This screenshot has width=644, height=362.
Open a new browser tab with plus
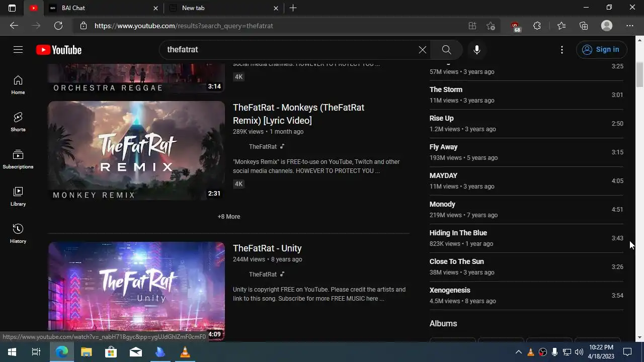pos(293,8)
